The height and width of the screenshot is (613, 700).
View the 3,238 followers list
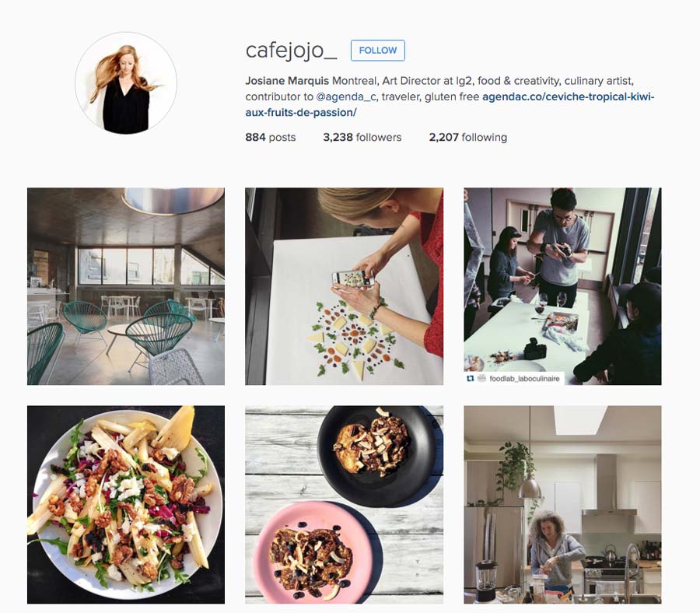[362, 137]
